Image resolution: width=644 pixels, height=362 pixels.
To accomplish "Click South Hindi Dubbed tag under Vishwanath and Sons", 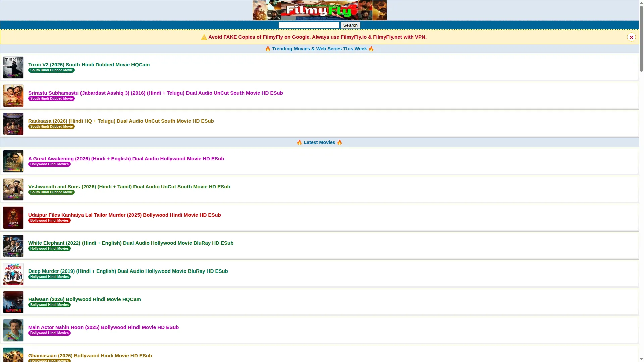I will point(51,192).
